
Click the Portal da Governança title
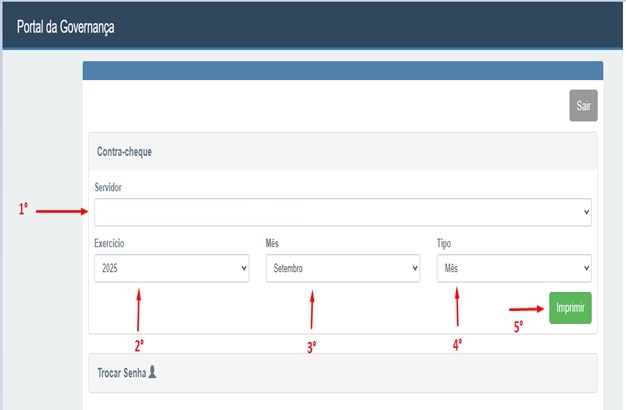pyautogui.click(x=66, y=27)
